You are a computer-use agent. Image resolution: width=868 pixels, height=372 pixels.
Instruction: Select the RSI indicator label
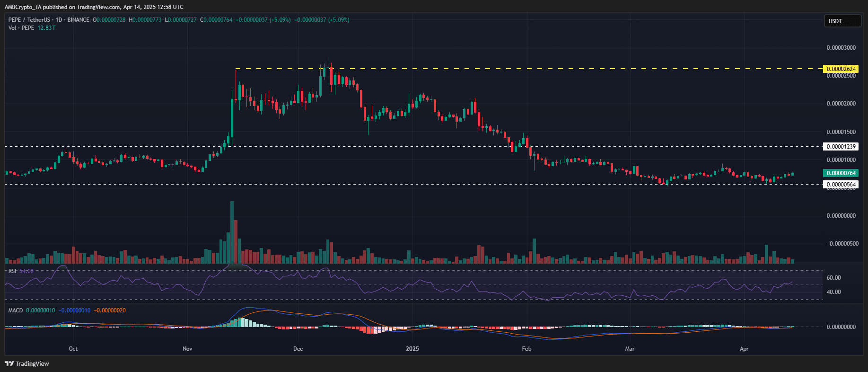pyautogui.click(x=12, y=271)
